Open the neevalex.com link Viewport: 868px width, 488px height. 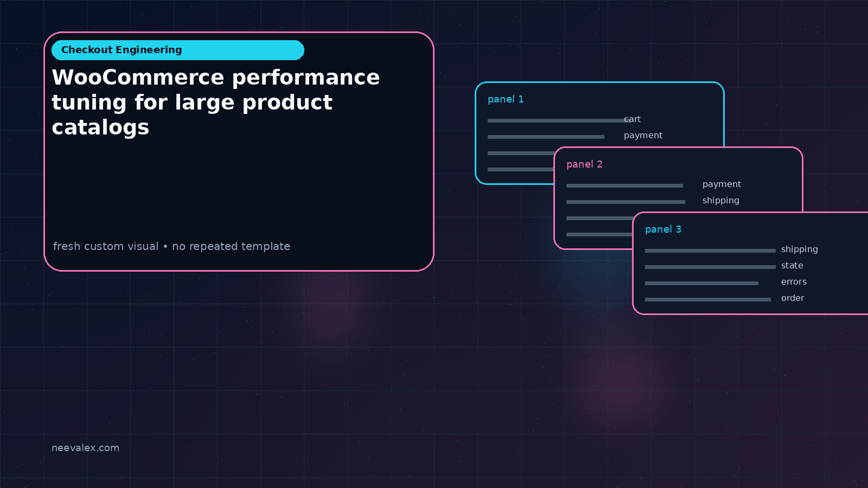coord(85,448)
